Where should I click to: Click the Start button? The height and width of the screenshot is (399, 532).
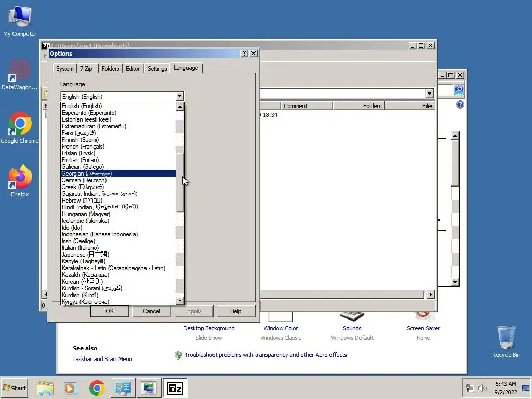point(14,388)
